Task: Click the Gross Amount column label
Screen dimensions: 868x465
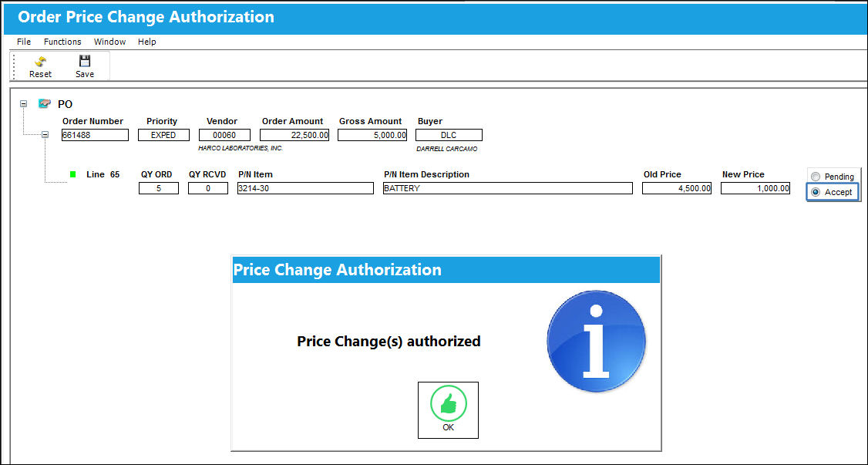Action: tap(370, 121)
